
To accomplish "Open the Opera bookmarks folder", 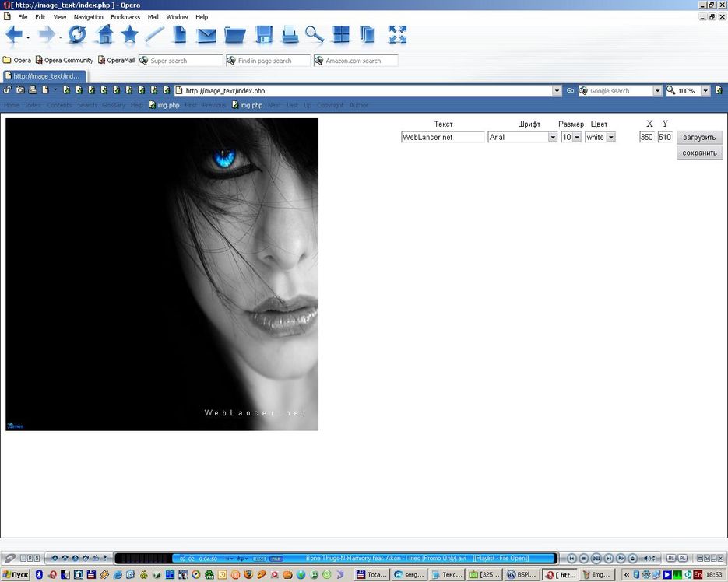I will click(x=17, y=60).
